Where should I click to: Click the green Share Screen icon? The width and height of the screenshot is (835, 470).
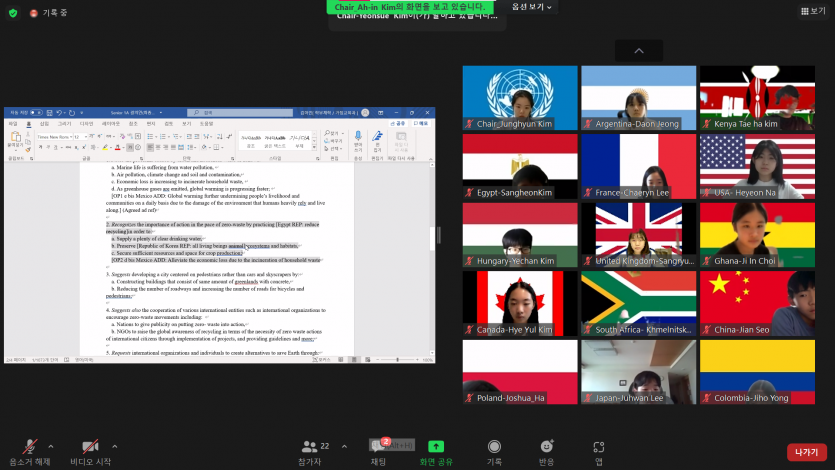(x=436, y=446)
